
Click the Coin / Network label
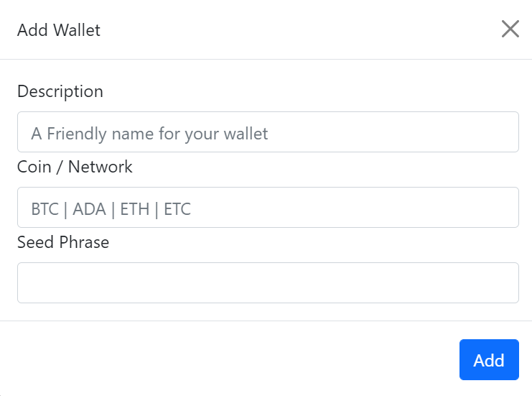click(x=75, y=167)
